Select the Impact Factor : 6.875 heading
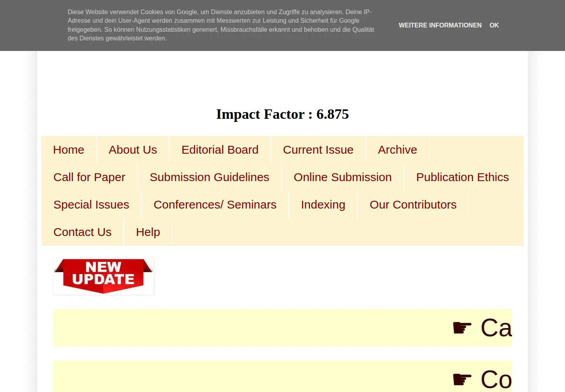 click(x=282, y=114)
